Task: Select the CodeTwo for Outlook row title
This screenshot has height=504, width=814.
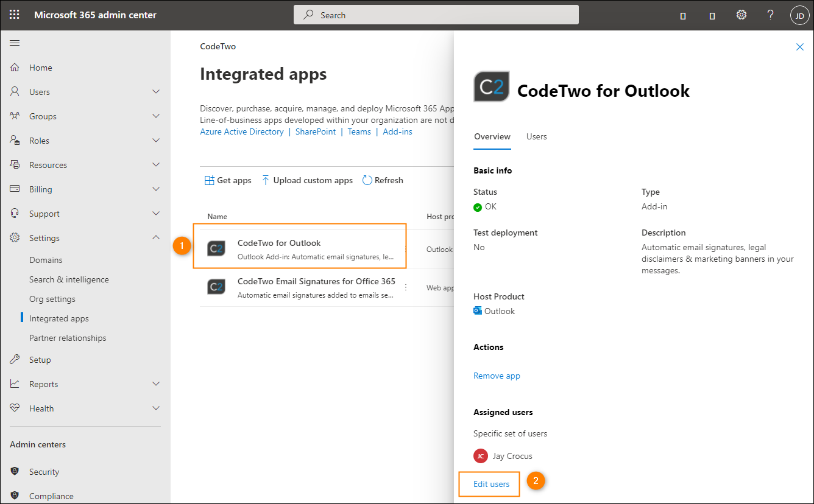Action: point(279,243)
